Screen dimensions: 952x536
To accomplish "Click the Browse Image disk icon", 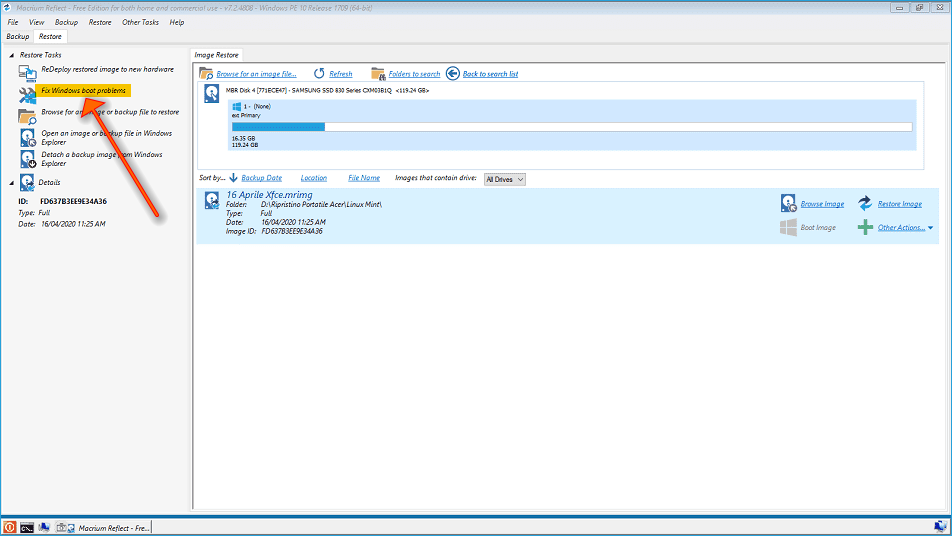I will pos(789,203).
